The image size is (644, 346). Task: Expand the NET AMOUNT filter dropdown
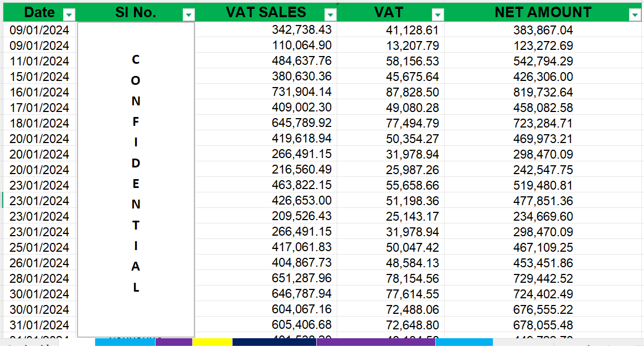635,15
